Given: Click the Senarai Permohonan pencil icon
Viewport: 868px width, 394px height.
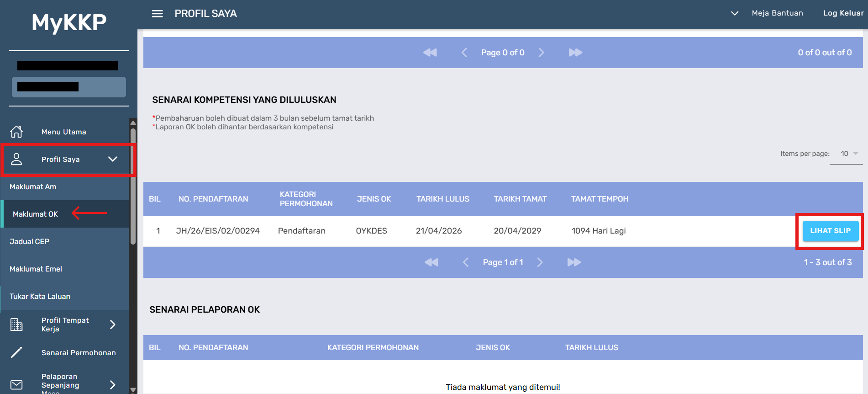Looking at the screenshot, I should coord(16,352).
